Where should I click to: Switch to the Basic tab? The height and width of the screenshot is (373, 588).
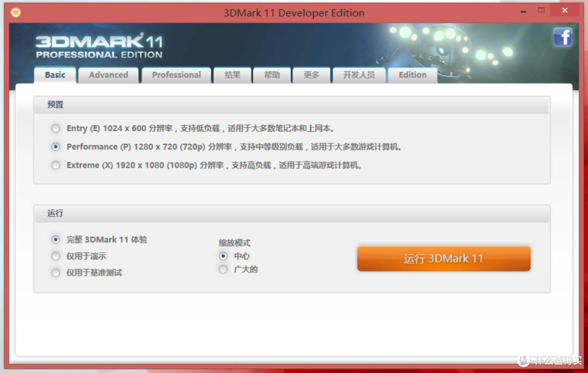(x=55, y=75)
